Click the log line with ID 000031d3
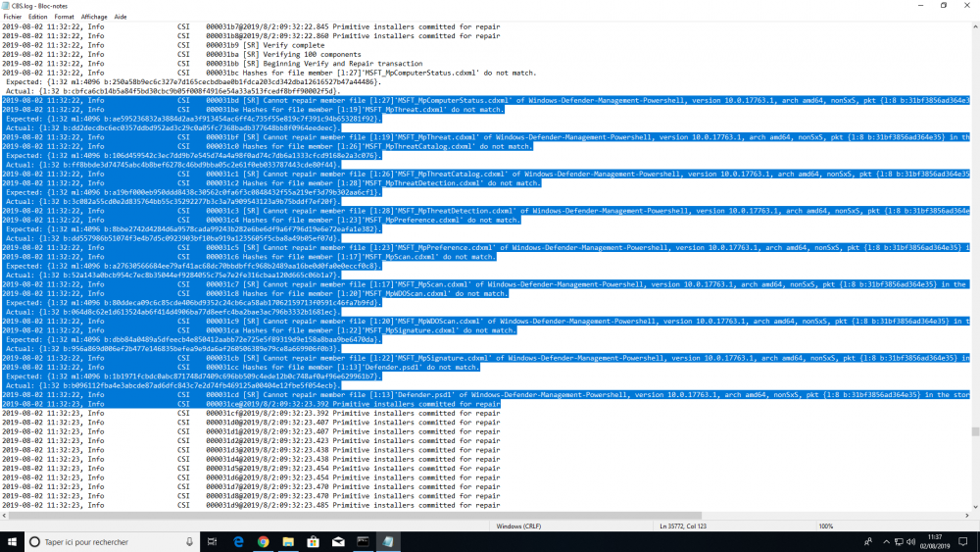Viewport: 980px width, 552px height. coord(251,450)
